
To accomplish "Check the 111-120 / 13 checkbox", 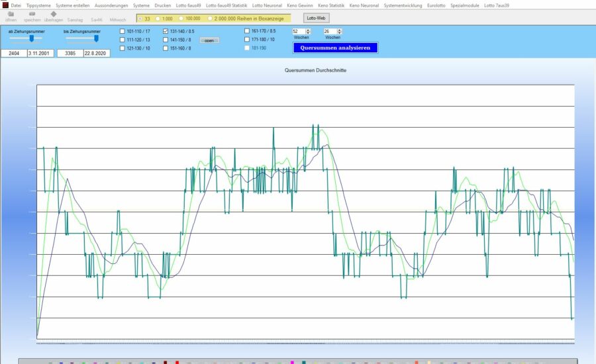I will pos(123,40).
